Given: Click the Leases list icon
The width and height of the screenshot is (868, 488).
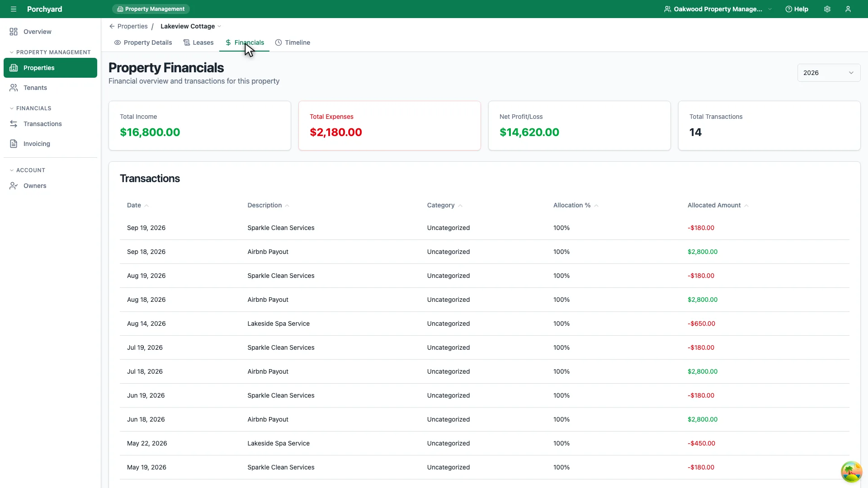Looking at the screenshot, I should pos(186,42).
